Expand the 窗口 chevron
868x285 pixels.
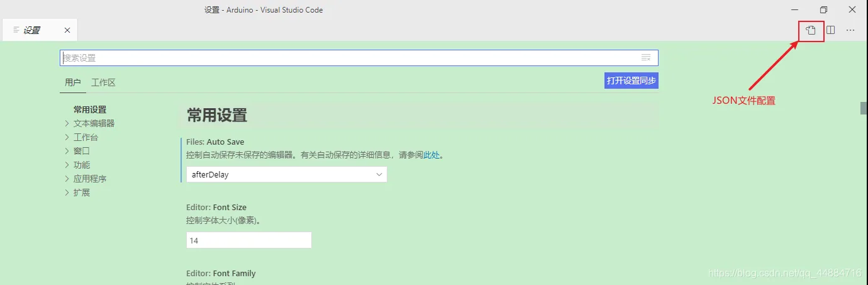tap(67, 151)
